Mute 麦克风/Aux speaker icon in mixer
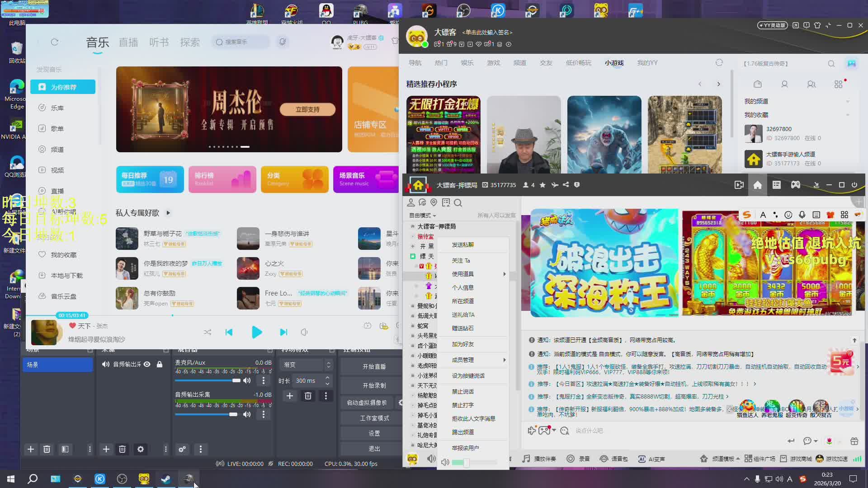The height and width of the screenshot is (488, 868). (247, 380)
